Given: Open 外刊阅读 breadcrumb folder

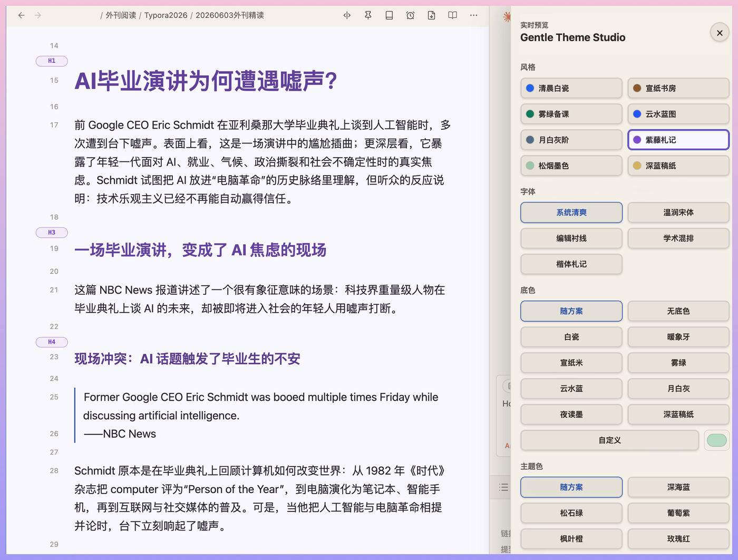Looking at the screenshot, I should click(121, 15).
